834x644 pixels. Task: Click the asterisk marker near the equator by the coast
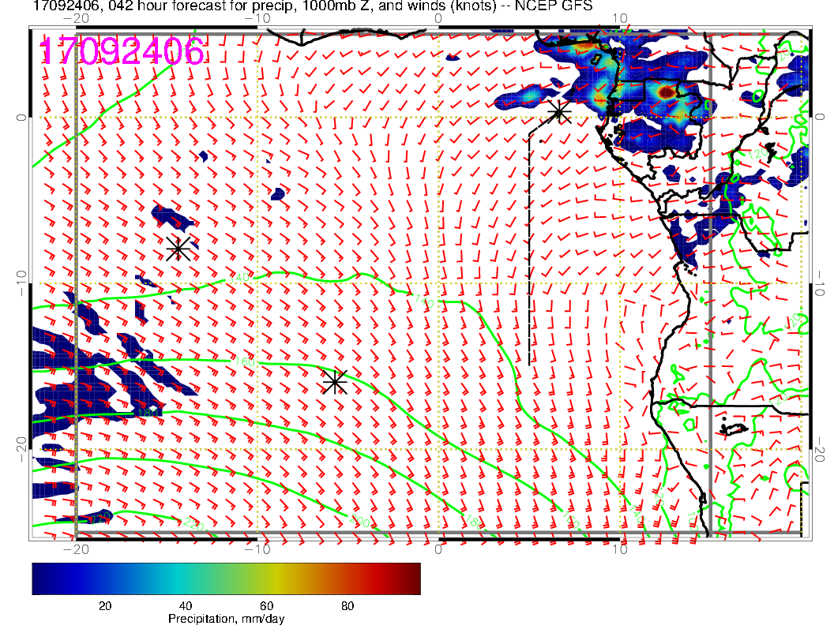point(559,112)
